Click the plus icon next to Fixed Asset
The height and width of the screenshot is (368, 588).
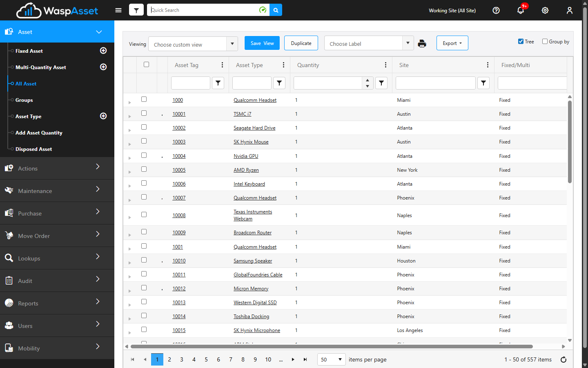pyautogui.click(x=103, y=50)
